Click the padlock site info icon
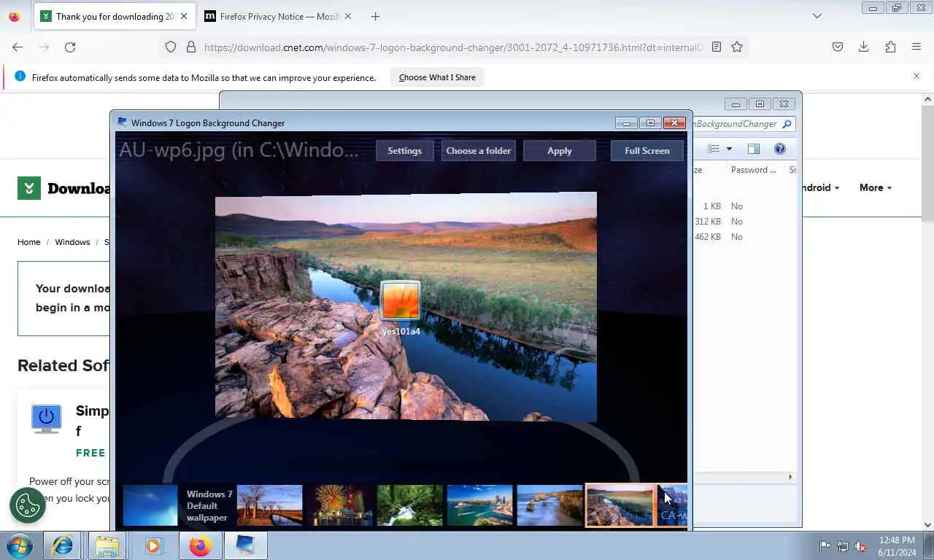This screenshot has width=934, height=560. pyautogui.click(x=191, y=47)
